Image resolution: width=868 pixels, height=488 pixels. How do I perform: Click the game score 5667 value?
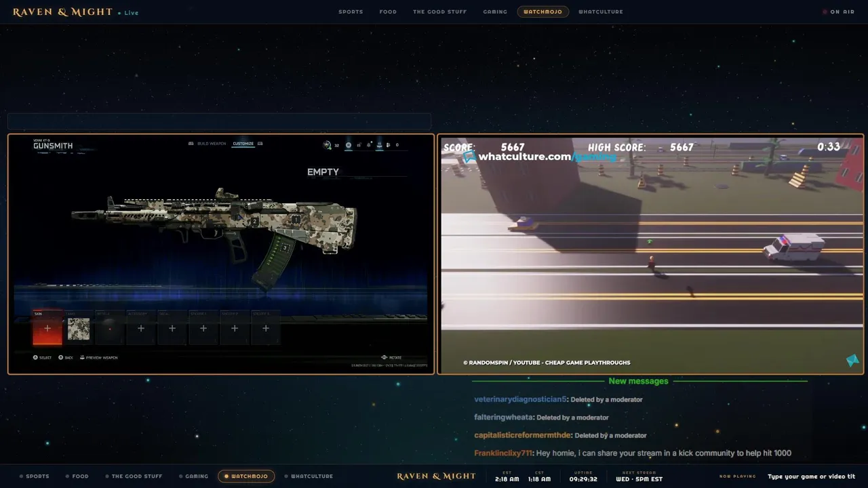(x=513, y=147)
